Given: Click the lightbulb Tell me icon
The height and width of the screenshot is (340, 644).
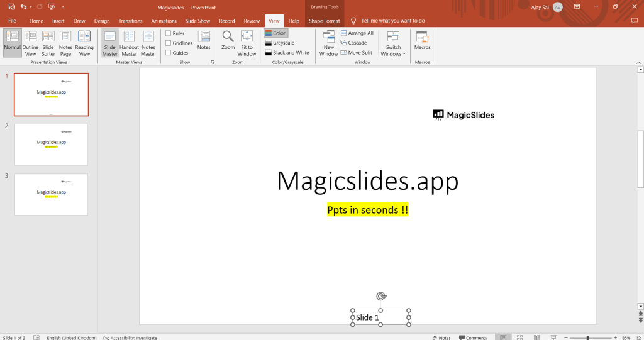Looking at the screenshot, I should [x=353, y=21].
